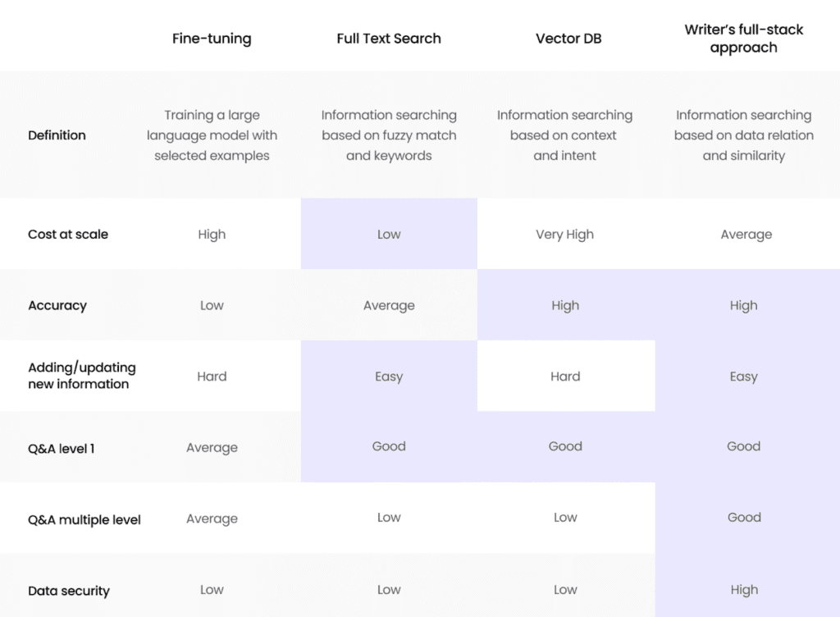Select the Q&A multiple level row label
This screenshot has height=617, width=840.
[x=84, y=519]
